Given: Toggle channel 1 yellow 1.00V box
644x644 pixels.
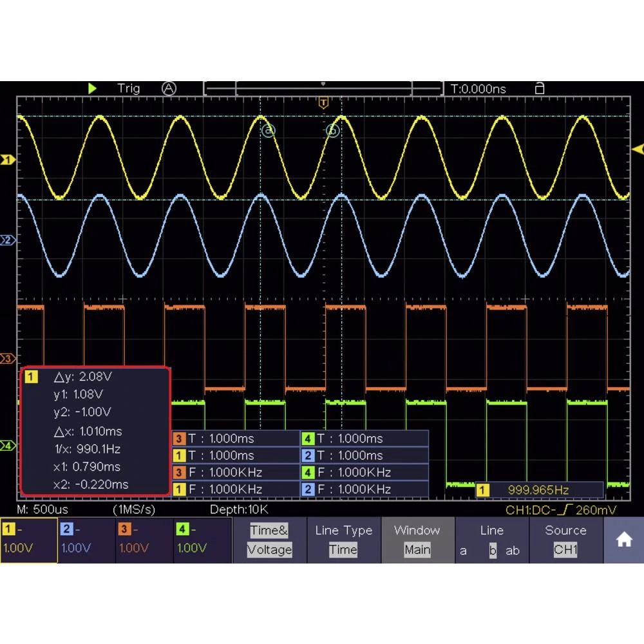Looking at the screenshot, I should (29, 540).
